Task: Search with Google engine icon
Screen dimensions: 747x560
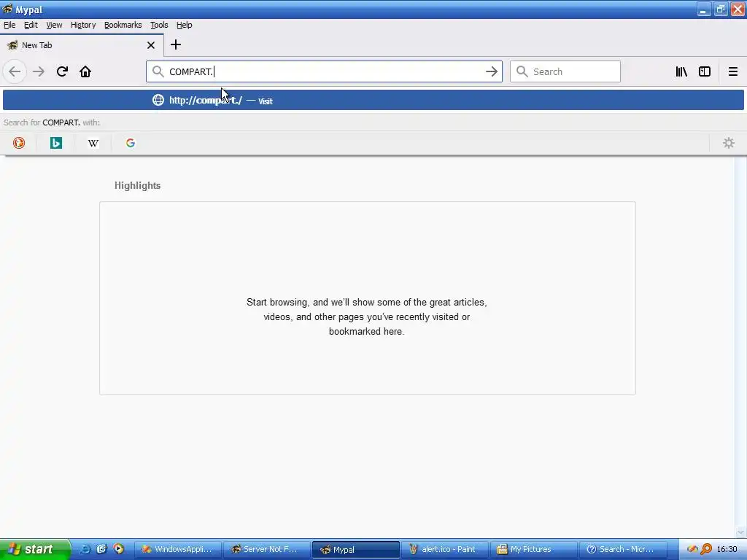Action: (131, 143)
